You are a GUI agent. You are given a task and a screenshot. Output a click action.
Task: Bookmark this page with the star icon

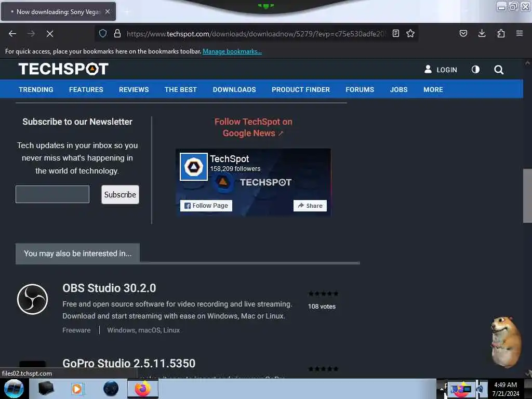410,33
